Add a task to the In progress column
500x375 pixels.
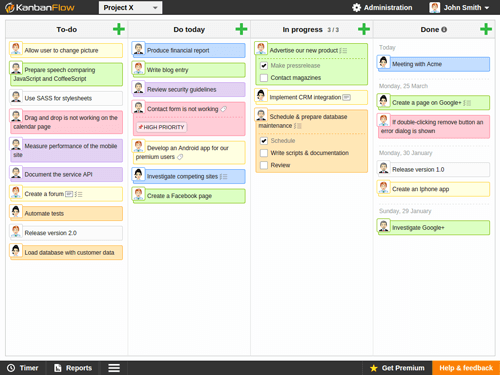coord(364,29)
